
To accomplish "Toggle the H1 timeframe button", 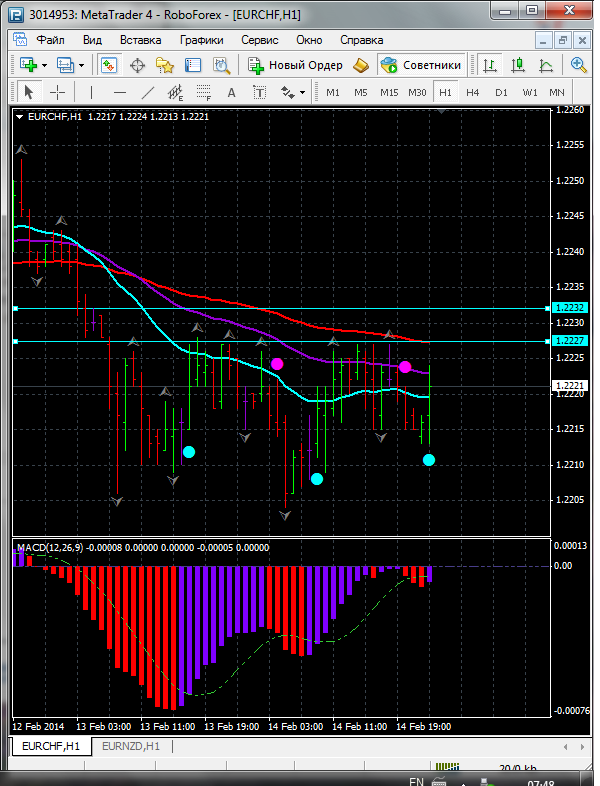I will tap(445, 92).
